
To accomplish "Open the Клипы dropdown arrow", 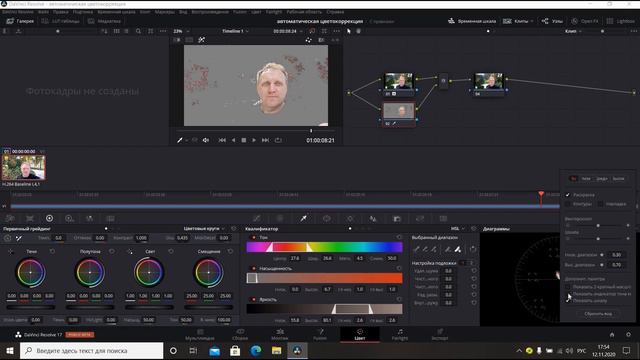I will click(532, 21).
